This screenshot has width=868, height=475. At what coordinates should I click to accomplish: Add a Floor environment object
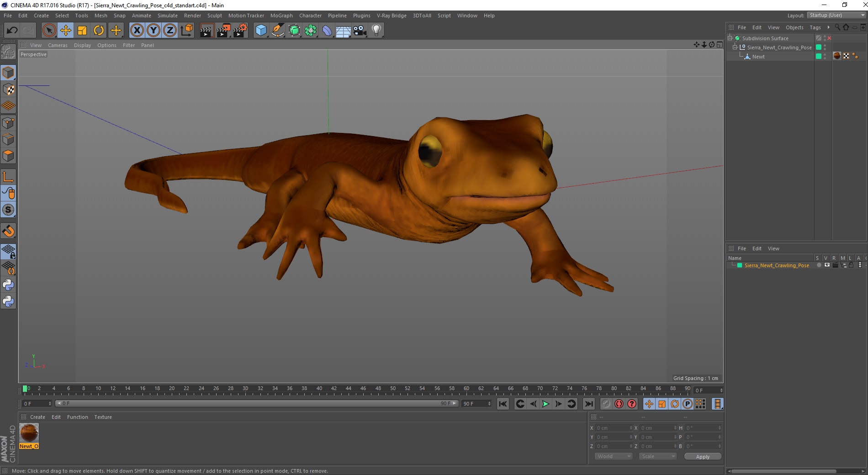[344, 31]
